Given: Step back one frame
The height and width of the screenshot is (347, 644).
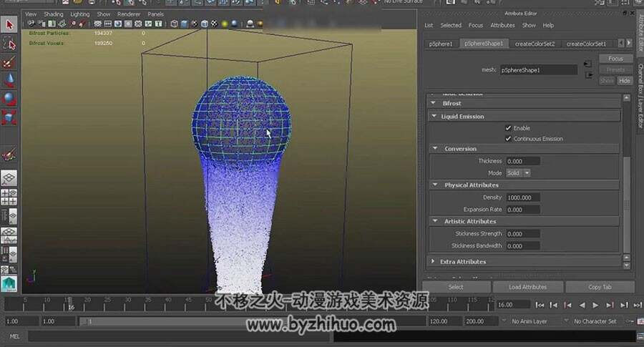Looking at the screenshot, I should 554,305.
